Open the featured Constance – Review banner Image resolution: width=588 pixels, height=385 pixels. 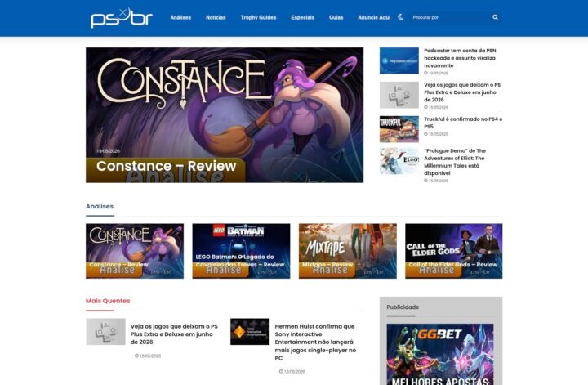[x=225, y=114]
